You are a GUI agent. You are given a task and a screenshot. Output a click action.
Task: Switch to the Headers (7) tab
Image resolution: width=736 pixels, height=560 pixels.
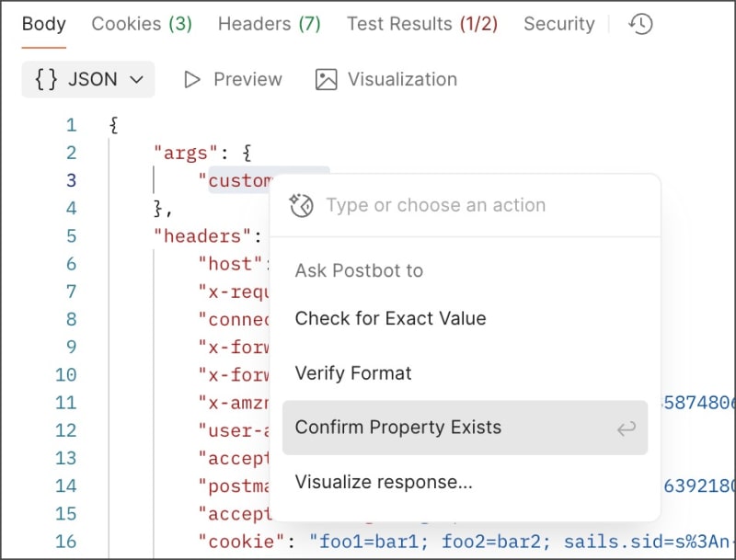click(x=269, y=24)
